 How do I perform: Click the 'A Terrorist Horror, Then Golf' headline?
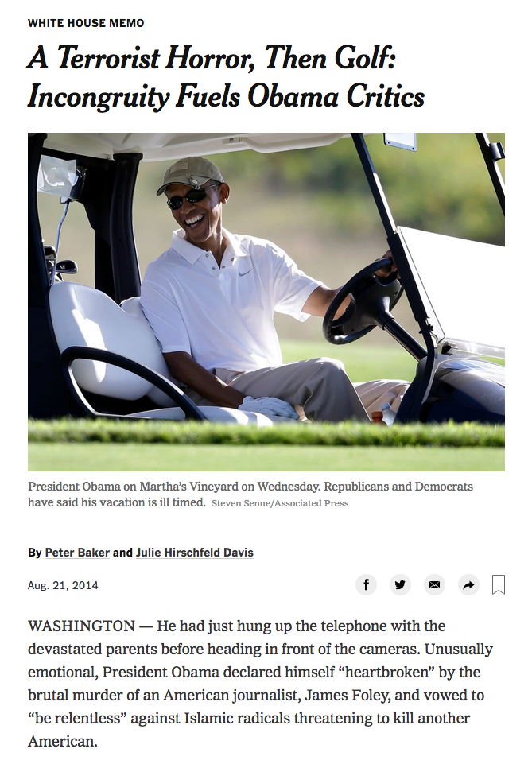(x=212, y=57)
